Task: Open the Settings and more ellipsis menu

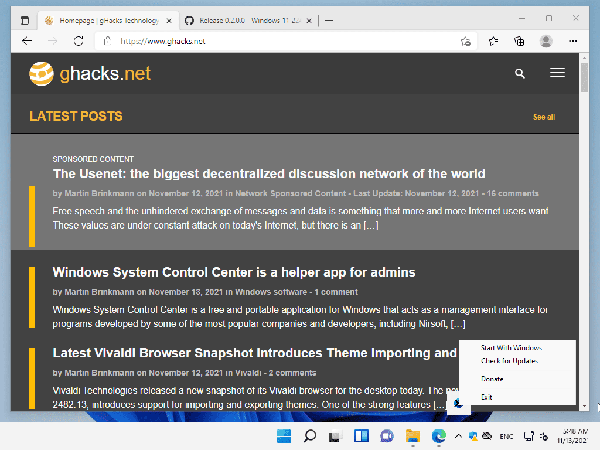Action: [x=573, y=41]
